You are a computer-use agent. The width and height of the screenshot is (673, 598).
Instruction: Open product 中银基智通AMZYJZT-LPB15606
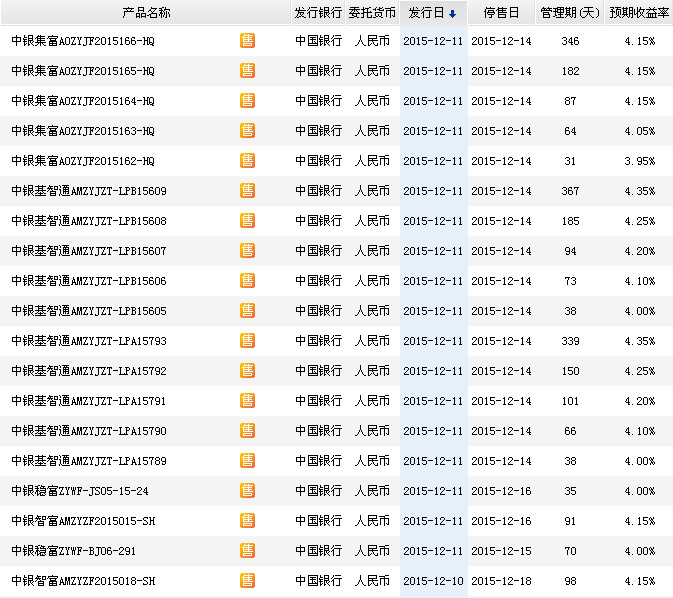[x=89, y=281]
